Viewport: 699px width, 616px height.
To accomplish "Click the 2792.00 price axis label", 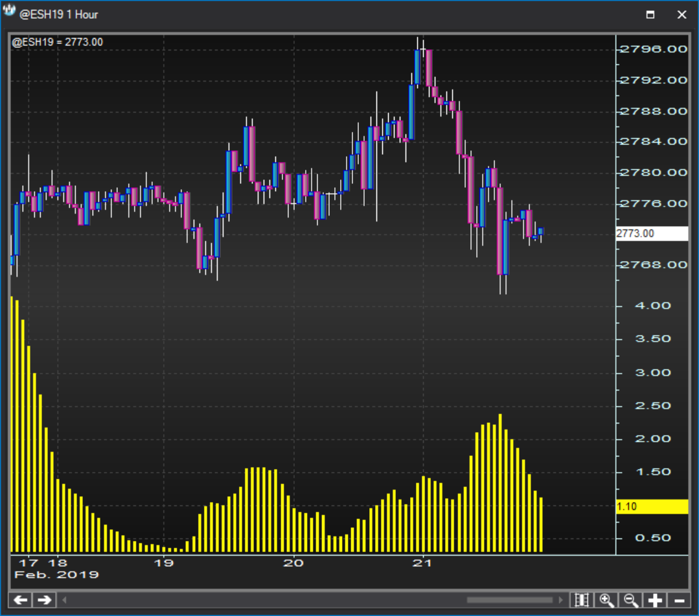I will 654,80.
